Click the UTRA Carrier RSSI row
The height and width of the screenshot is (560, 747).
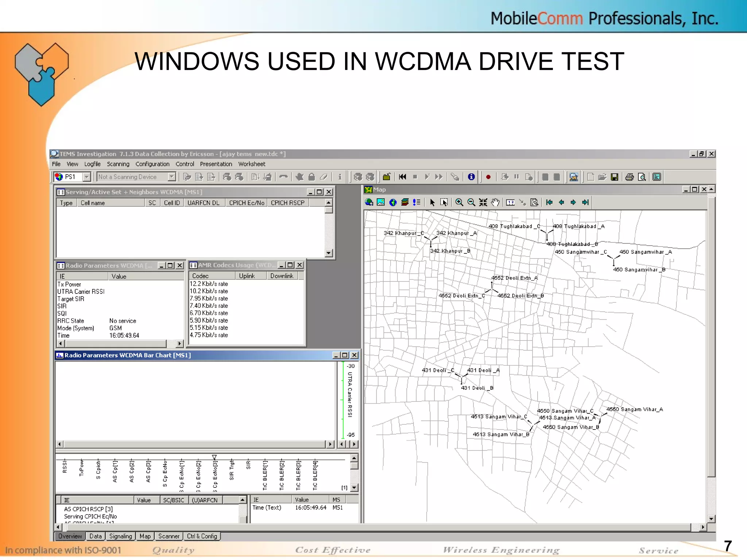point(120,292)
